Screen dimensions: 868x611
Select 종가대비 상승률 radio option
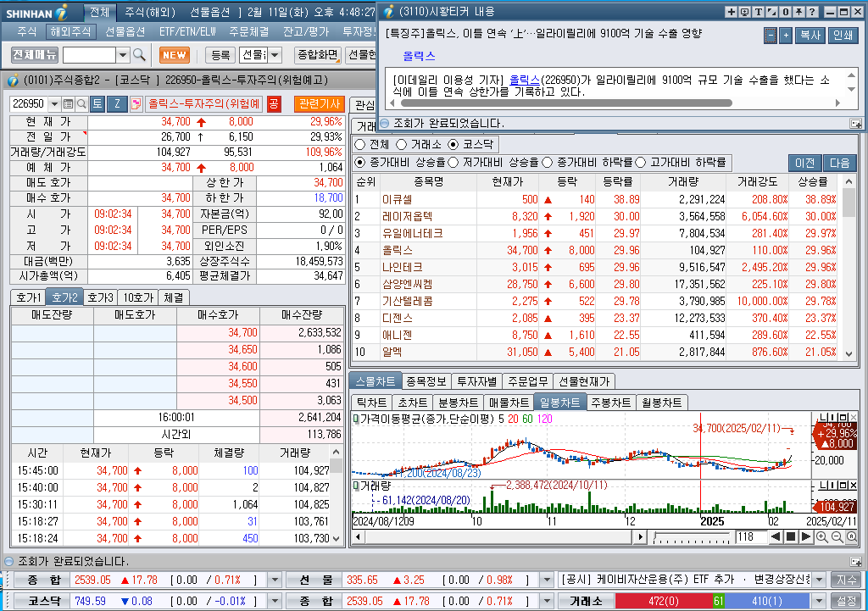360,162
